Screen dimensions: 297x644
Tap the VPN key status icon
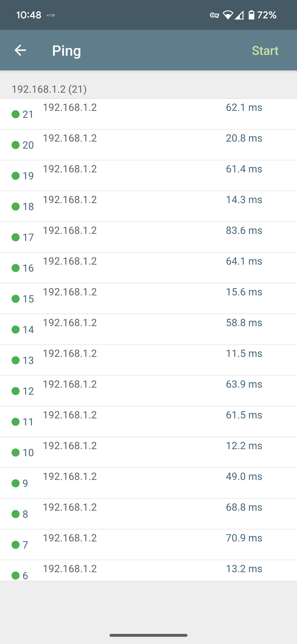[x=214, y=15]
